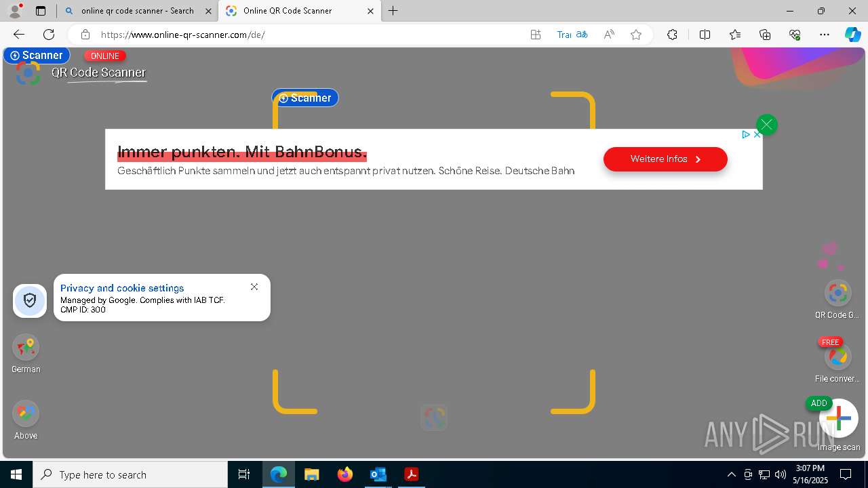Open browser essentials heart icon

(x=795, y=35)
